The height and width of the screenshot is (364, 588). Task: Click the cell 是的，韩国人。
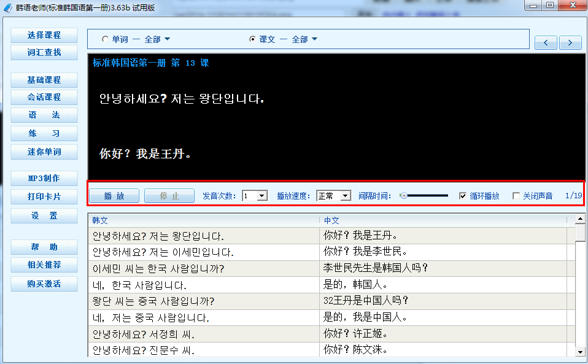(x=443, y=285)
